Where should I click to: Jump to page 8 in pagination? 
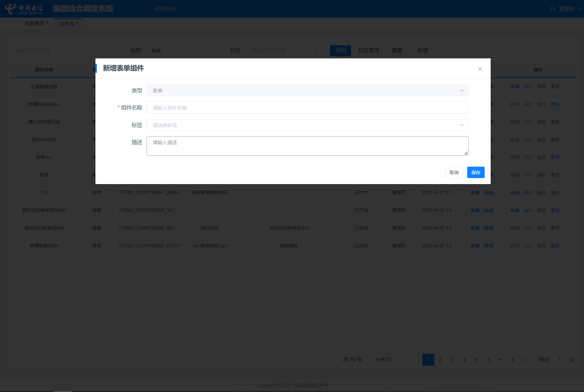coord(512,360)
